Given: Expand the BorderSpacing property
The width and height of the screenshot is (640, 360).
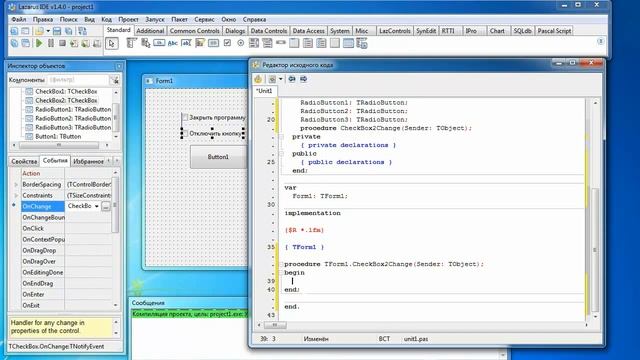Looking at the screenshot, I should (16, 184).
